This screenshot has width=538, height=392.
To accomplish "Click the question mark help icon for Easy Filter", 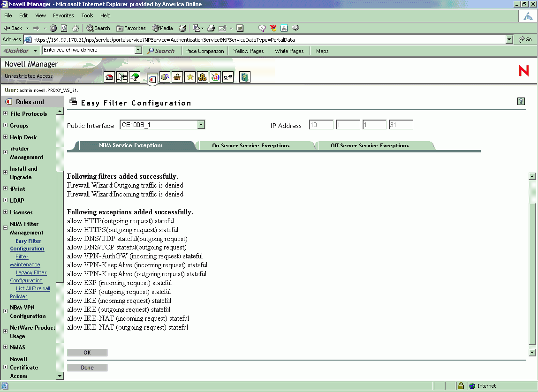I will coord(521,101).
